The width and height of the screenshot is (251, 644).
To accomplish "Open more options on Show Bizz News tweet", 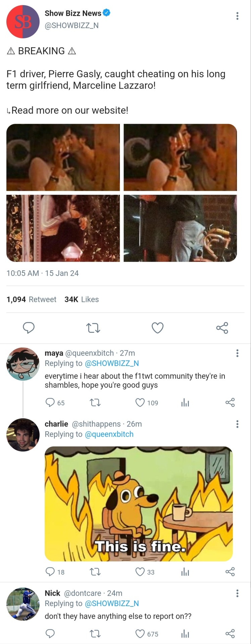I will click(x=237, y=16).
